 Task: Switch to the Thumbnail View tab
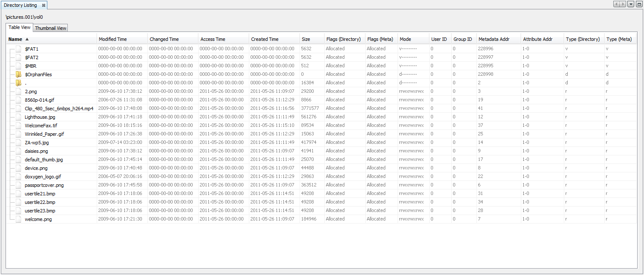[50, 28]
